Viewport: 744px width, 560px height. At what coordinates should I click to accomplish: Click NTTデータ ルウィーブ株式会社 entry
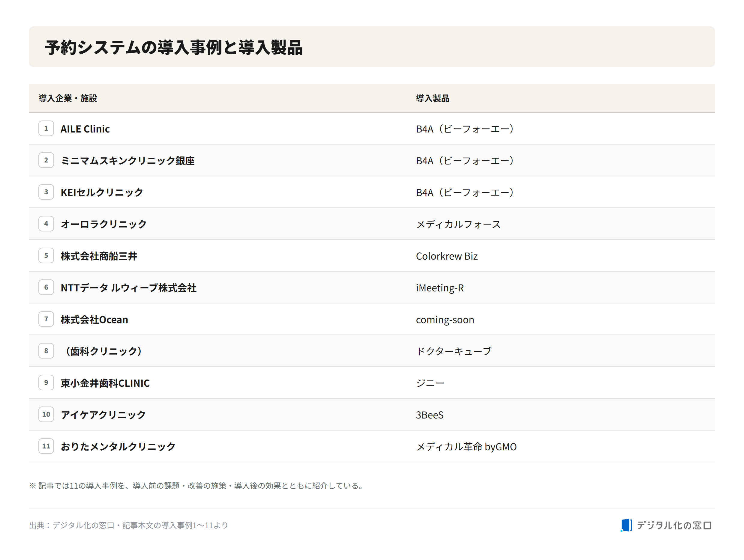[x=128, y=288]
